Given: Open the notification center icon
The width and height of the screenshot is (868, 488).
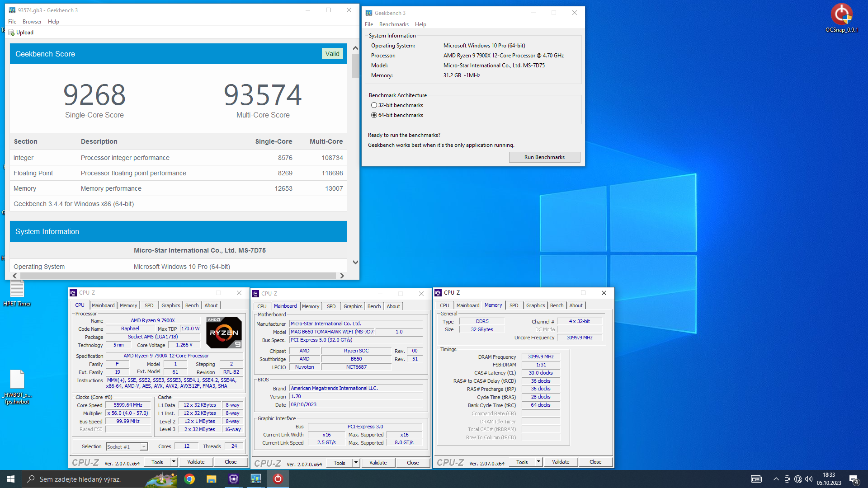Looking at the screenshot, I should [x=854, y=479].
